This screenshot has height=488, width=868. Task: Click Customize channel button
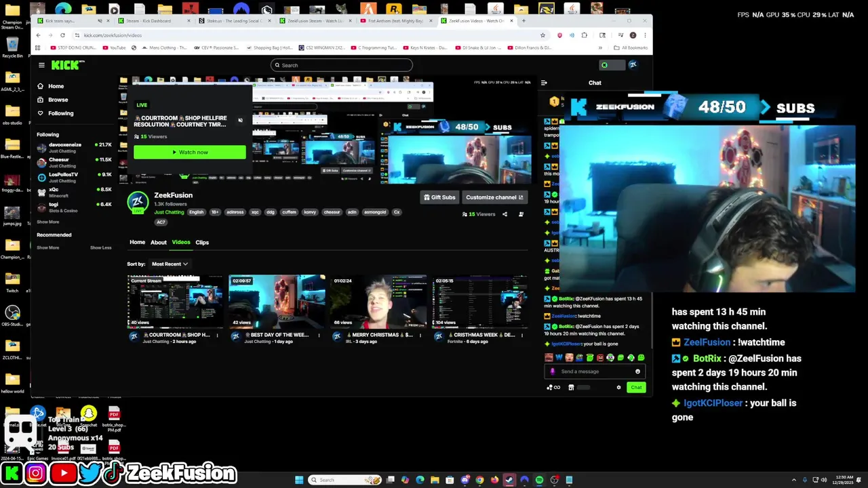[x=494, y=197]
